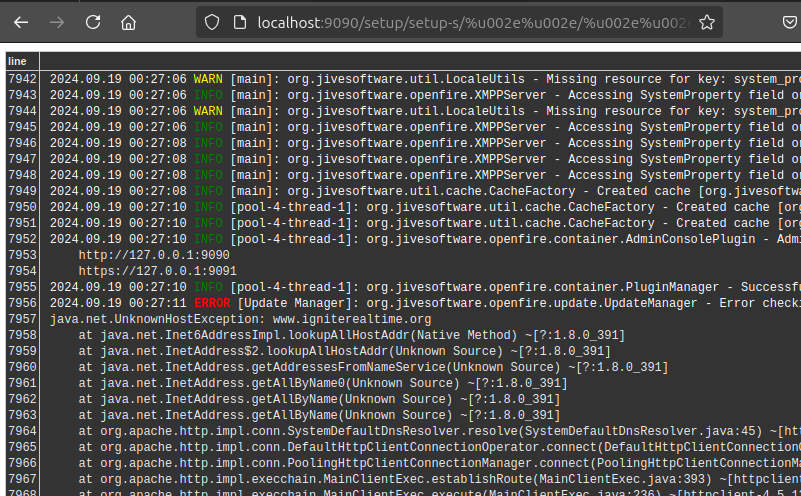
Task: Click line number 7957 in the gutter
Action: (x=22, y=319)
